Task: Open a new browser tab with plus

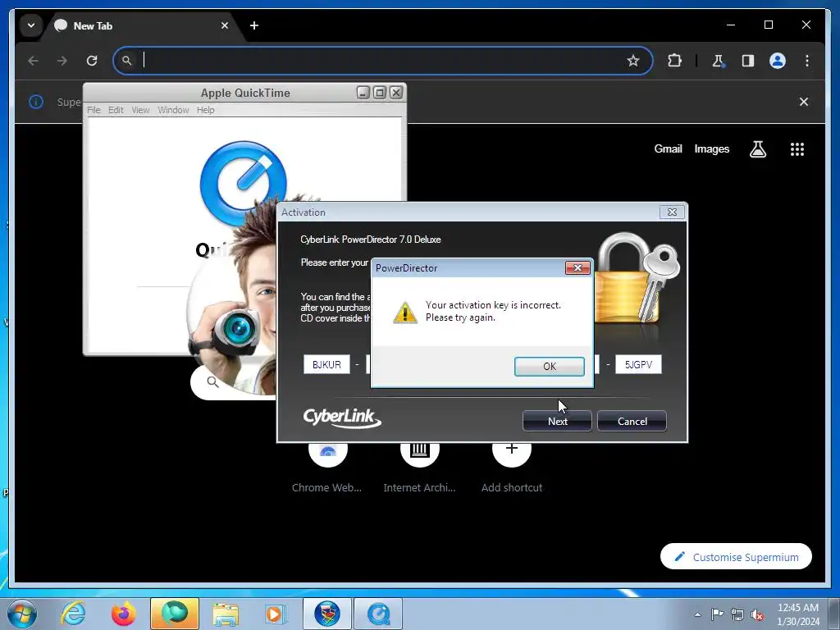Action: pos(254,25)
